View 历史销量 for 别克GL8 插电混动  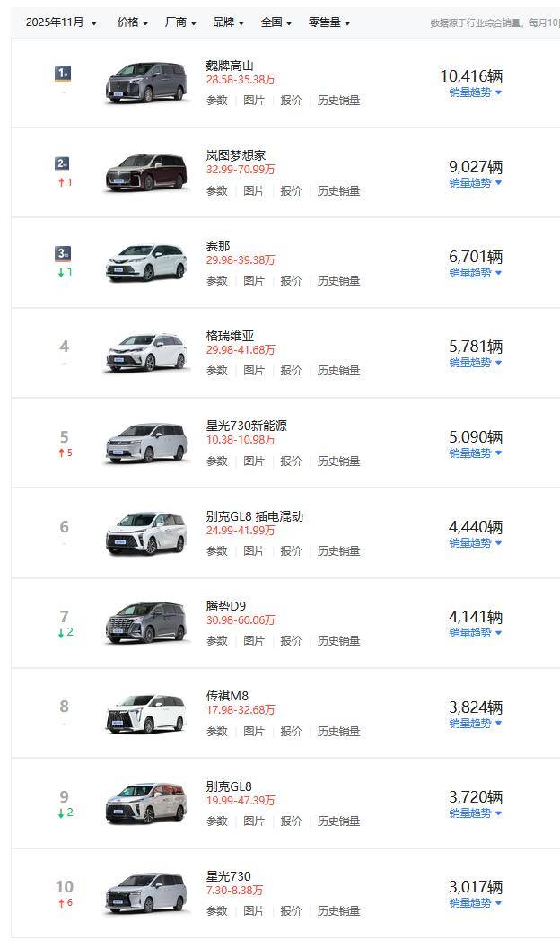338,550
